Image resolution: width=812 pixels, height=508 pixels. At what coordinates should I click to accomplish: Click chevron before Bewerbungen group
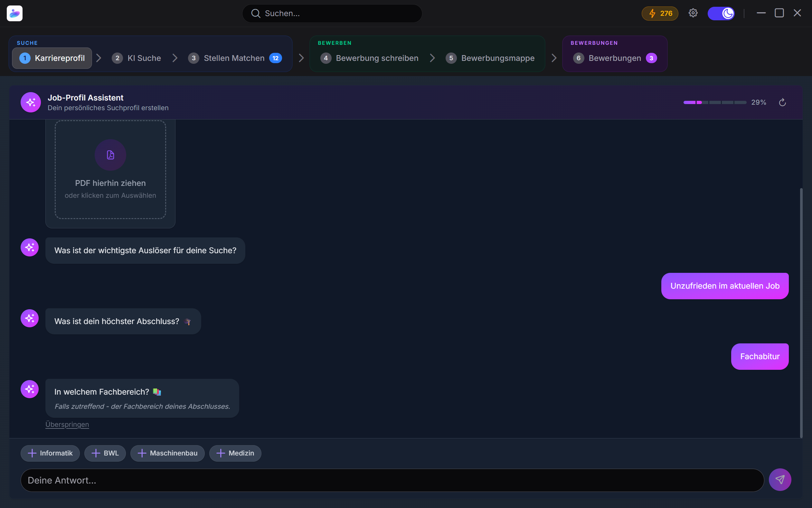pos(554,58)
